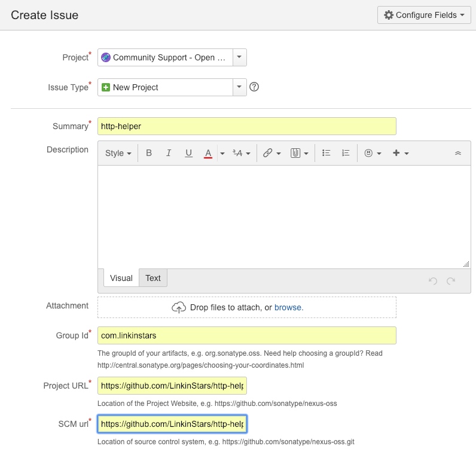
Task: Open the link insertion dropdown
Action: pos(271,153)
